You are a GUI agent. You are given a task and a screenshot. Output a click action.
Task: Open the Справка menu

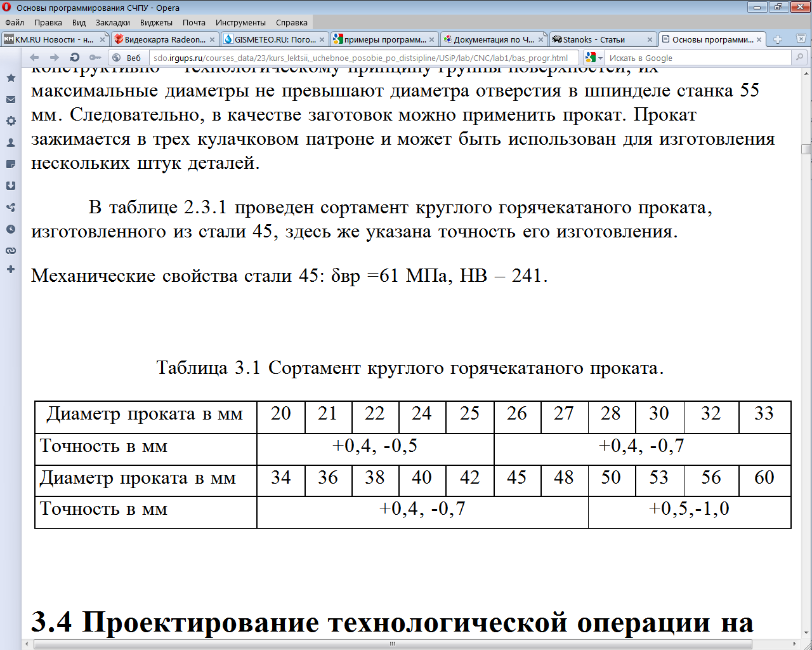tap(292, 22)
